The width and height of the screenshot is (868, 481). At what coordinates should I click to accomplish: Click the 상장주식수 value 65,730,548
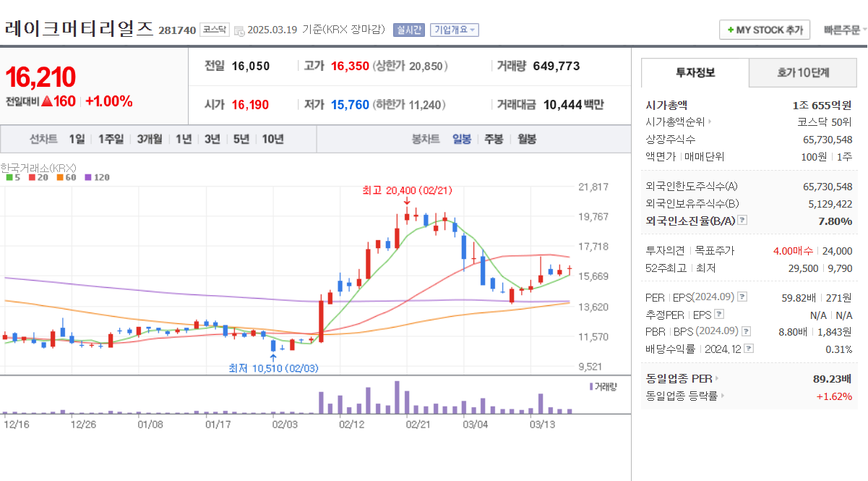pos(828,139)
